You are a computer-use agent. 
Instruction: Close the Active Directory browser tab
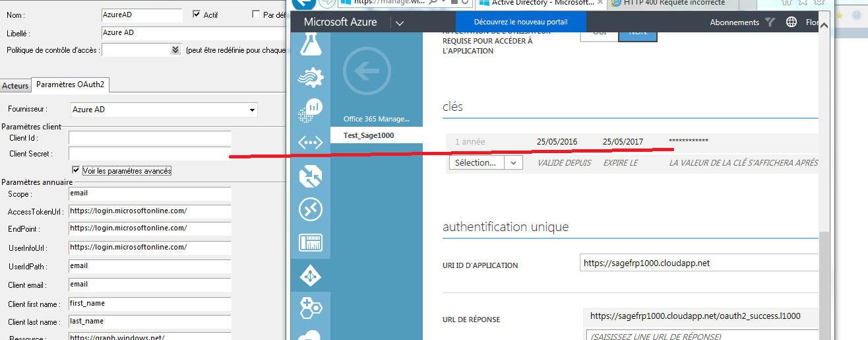tap(600, 3)
